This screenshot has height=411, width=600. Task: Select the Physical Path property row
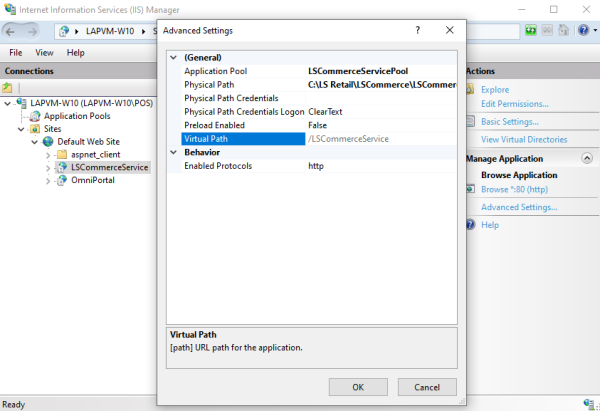[x=319, y=85]
